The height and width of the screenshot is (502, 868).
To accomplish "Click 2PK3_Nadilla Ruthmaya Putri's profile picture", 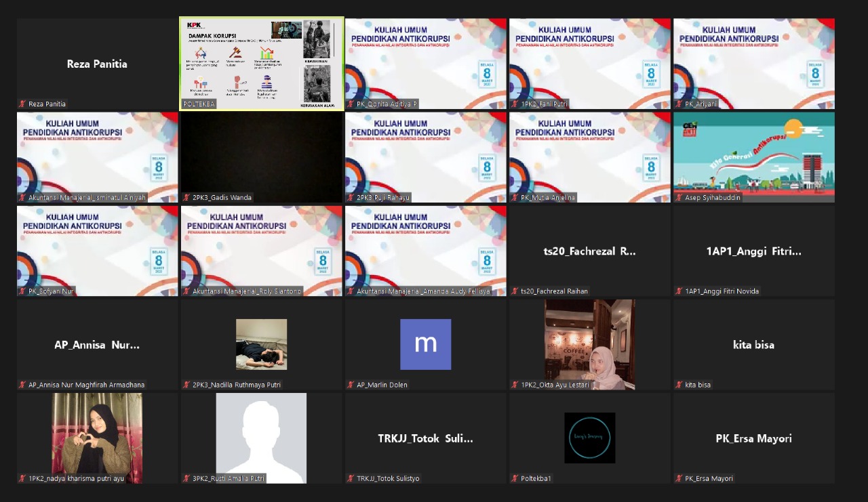I will pyautogui.click(x=261, y=344).
